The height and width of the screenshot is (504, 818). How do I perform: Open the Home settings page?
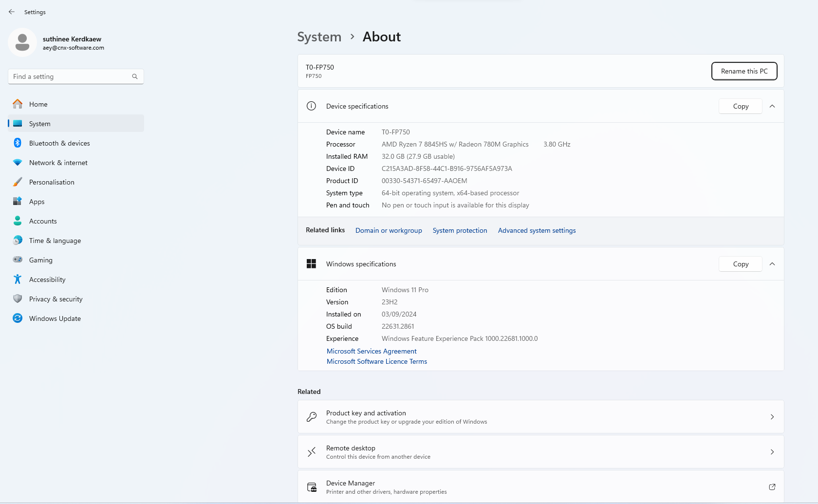[76, 104]
